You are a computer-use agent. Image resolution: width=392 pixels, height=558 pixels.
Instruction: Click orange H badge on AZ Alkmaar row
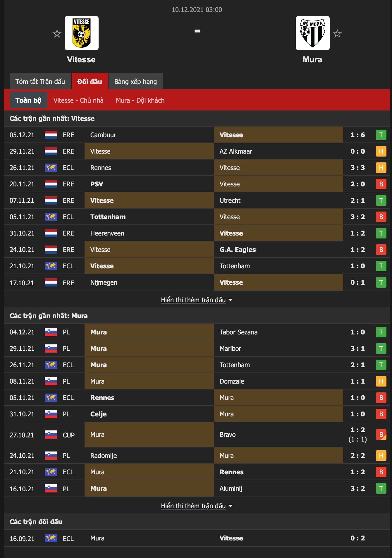[381, 151]
